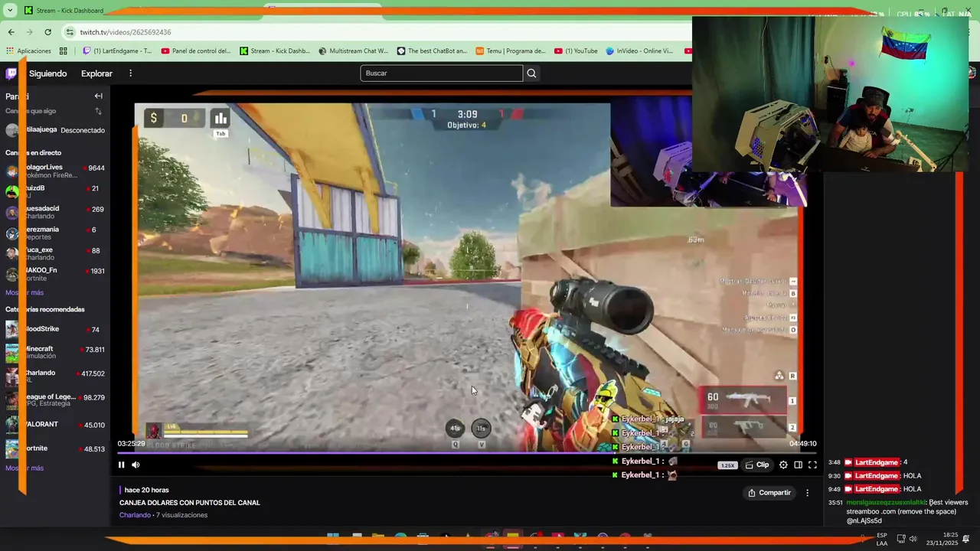Screen dimensions: 980x551
Task: Open site information icon in the address bar
Action: [70, 32]
